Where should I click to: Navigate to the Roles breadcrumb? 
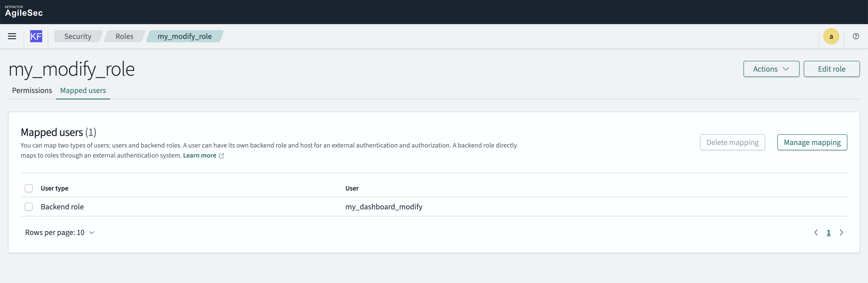(124, 36)
